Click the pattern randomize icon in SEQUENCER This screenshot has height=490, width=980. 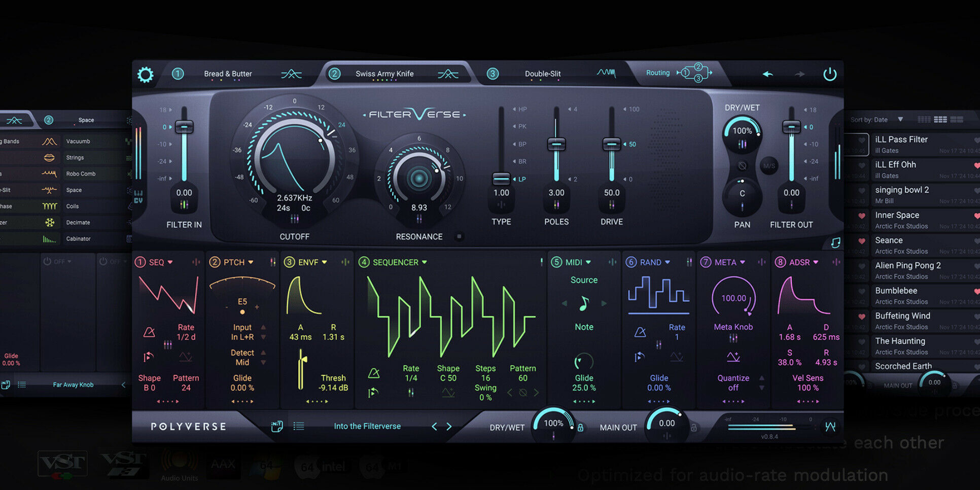pos(523,392)
